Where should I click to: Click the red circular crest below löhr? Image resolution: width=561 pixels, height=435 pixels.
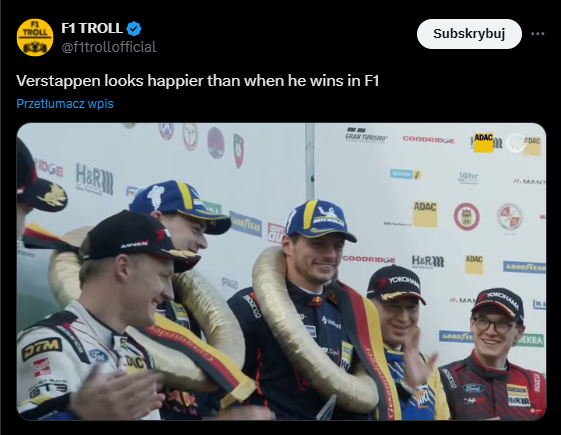[x=467, y=216]
